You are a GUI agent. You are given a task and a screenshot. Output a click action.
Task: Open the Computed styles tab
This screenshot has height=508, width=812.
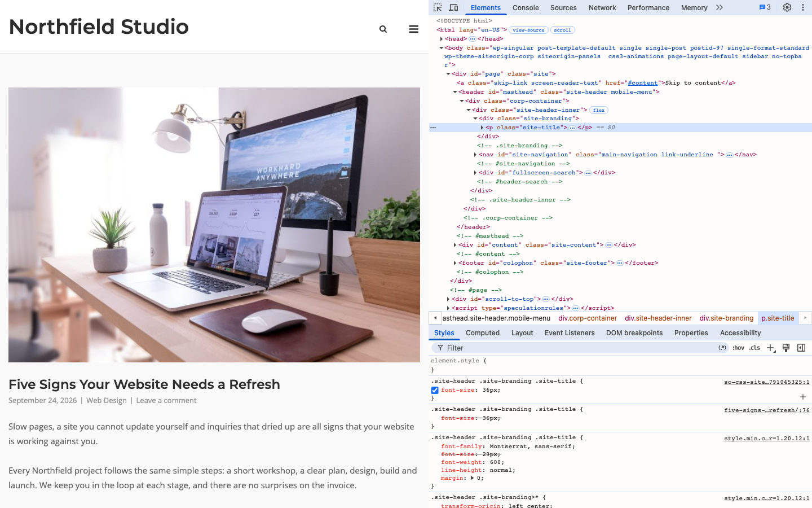pyautogui.click(x=483, y=333)
